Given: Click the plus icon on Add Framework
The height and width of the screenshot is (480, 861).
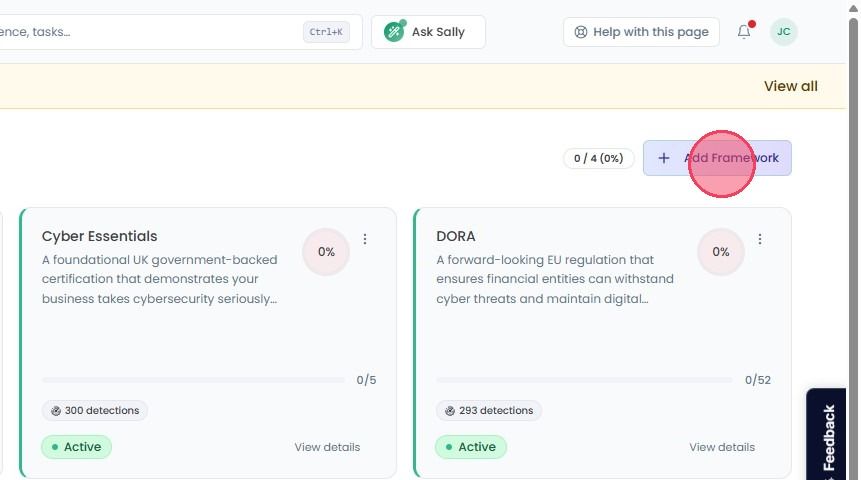Looking at the screenshot, I should click(663, 158).
